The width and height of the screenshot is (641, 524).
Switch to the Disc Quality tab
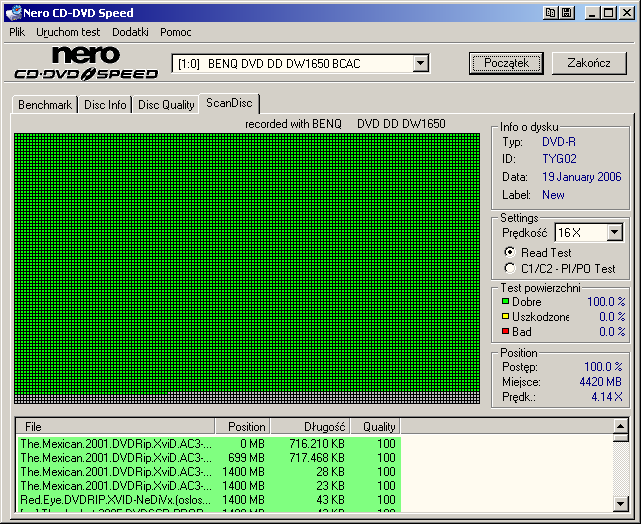(x=166, y=105)
